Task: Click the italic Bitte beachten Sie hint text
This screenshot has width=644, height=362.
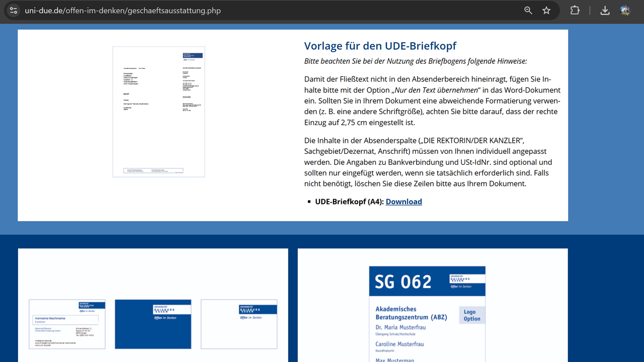Action: 415,61
